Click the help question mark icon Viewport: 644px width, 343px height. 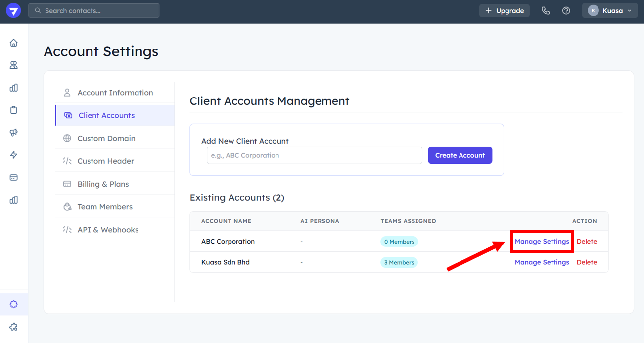566,11
